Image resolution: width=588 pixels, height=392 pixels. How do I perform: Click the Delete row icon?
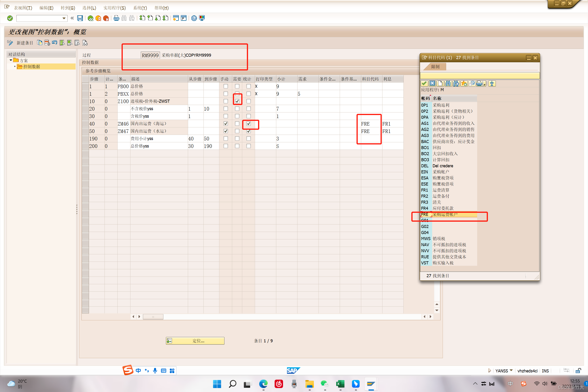pyautogui.click(x=47, y=43)
